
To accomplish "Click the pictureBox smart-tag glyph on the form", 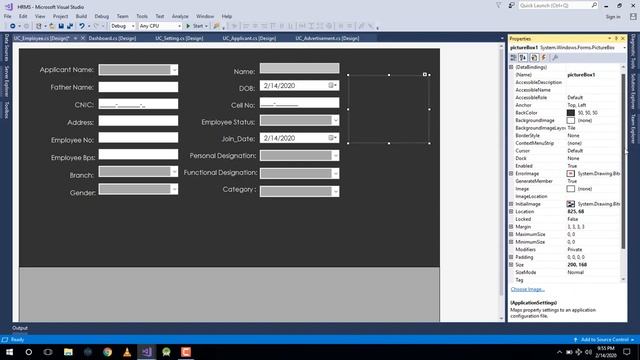I will [x=425, y=74].
